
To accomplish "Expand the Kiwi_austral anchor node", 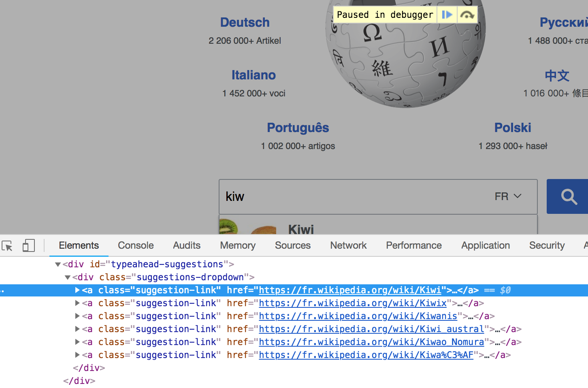I will (x=77, y=329).
